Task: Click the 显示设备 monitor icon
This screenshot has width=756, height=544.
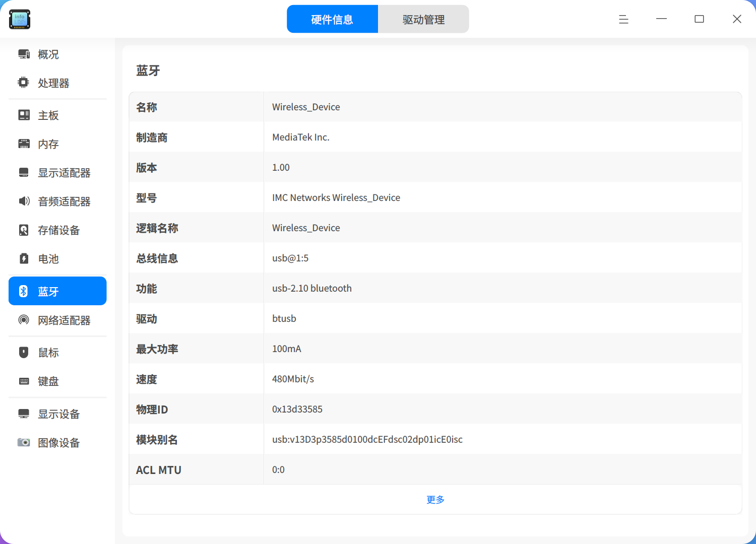Action: [24, 414]
